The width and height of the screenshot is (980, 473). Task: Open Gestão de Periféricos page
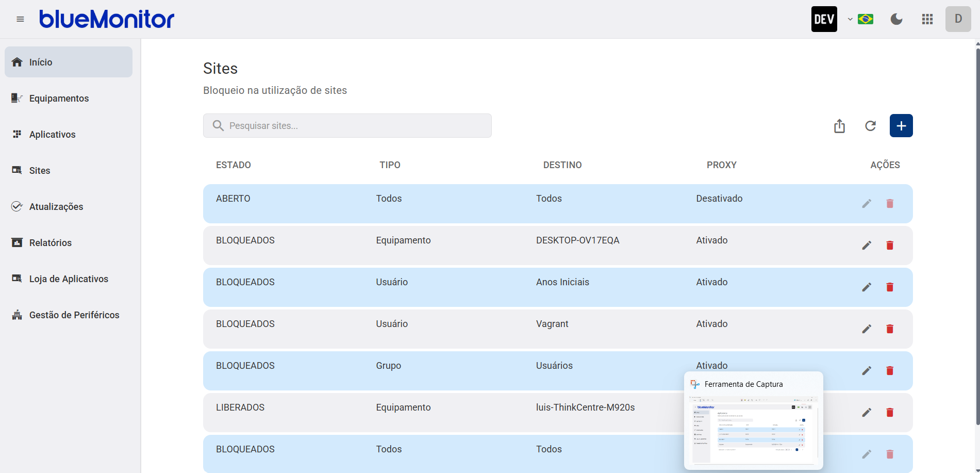click(74, 315)
